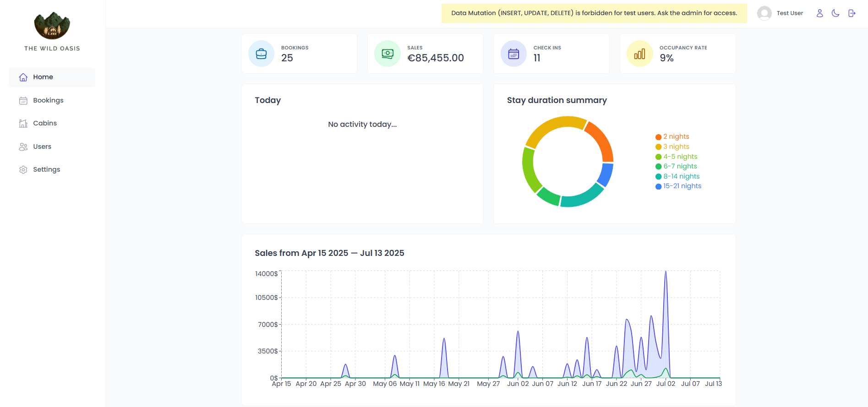Open the Bookings page in the sidebar
This screenshot has width=868, height=407.
click(x=48, y=100)
